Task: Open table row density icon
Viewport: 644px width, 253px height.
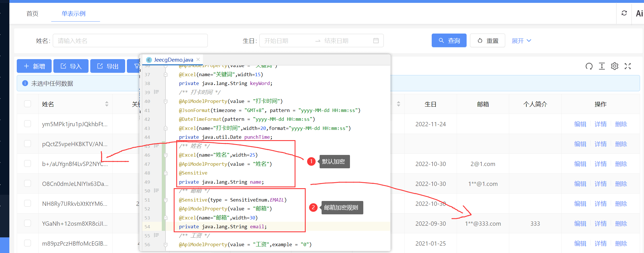Action: pos(602,66)
